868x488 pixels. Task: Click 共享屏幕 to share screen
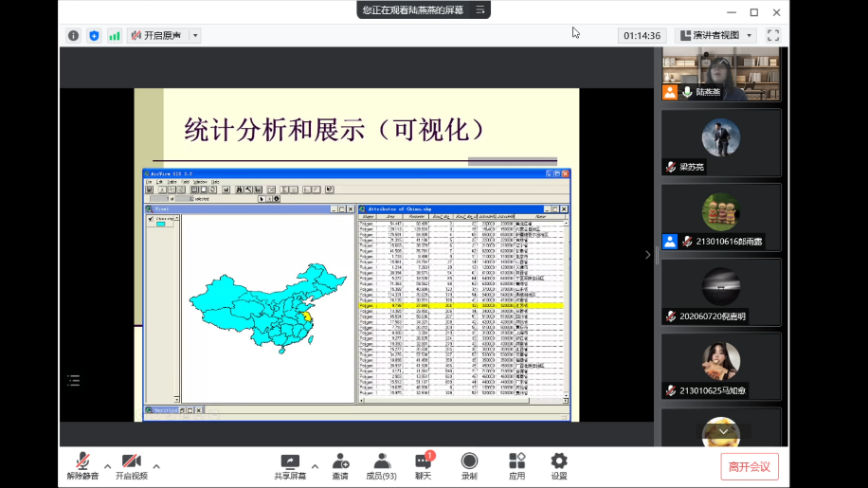click(x=290, y=465)
